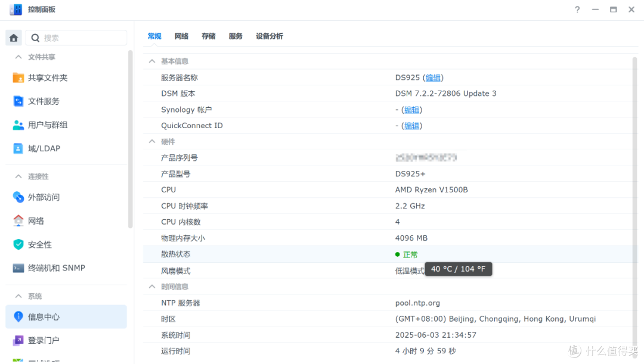Image resolution: width=644 pixels, height=364 pixels.
Task: Open Security (安全性) shield icon
Action: pos(18,244)
